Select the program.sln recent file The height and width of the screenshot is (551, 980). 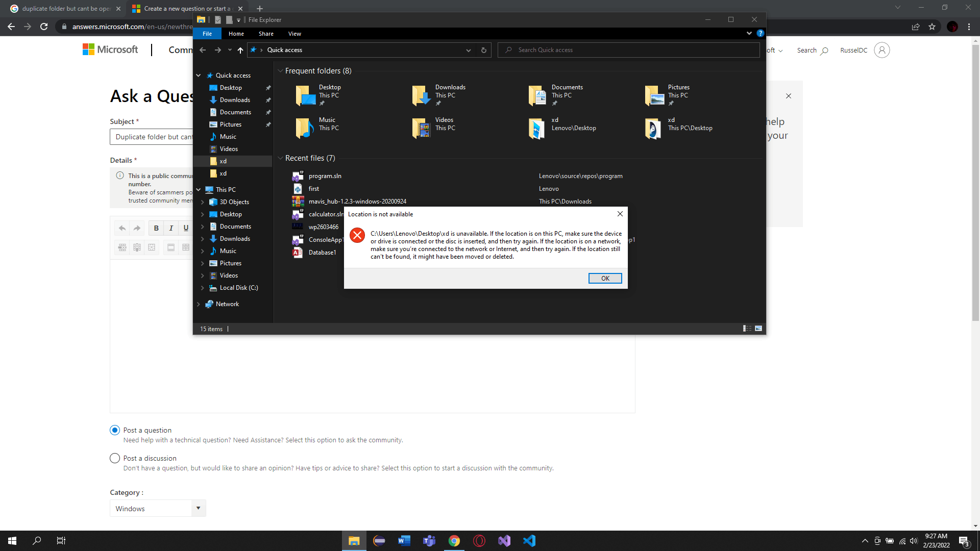click(x=325, y=176)
